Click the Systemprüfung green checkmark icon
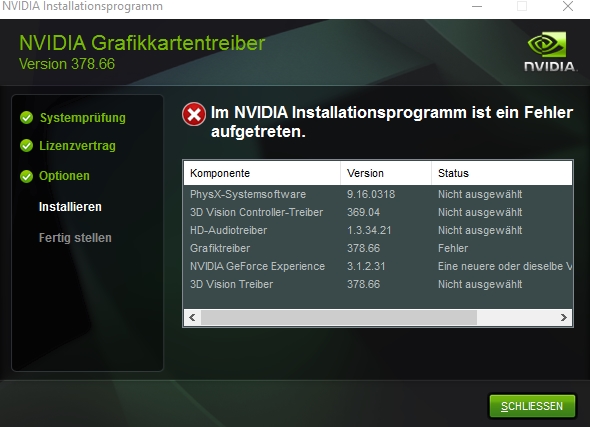Screen dimensions: 590x427 tap(26, 118)
